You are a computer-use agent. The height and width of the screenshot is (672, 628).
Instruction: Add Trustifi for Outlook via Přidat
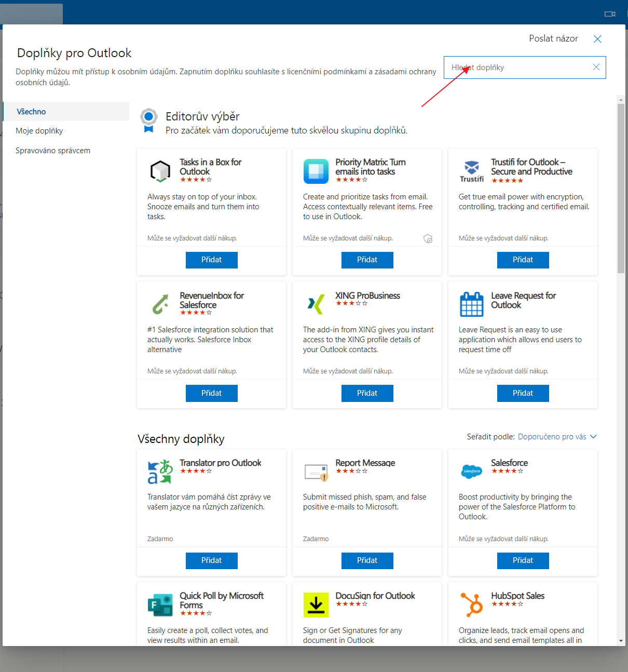(x=523, y=260)
